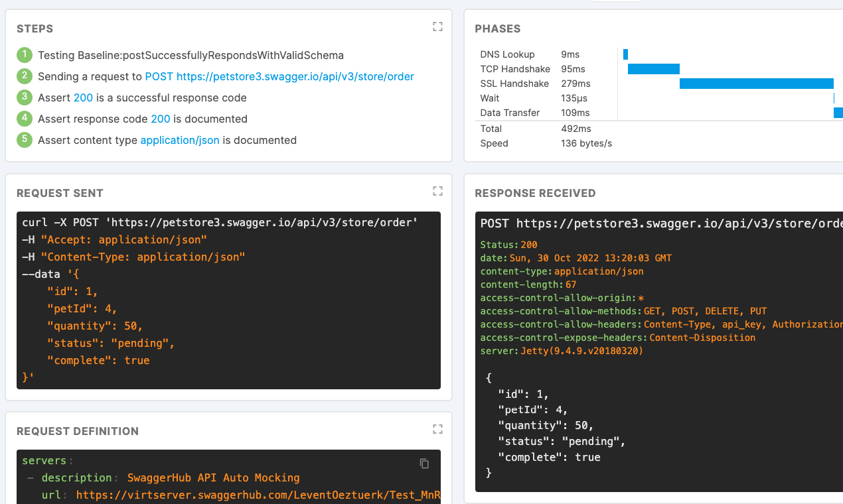Click "petId": 4 in request body

82,308
